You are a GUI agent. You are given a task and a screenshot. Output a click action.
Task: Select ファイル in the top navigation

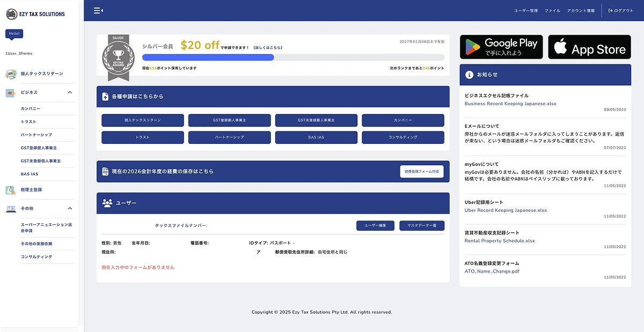coord(552,11)
